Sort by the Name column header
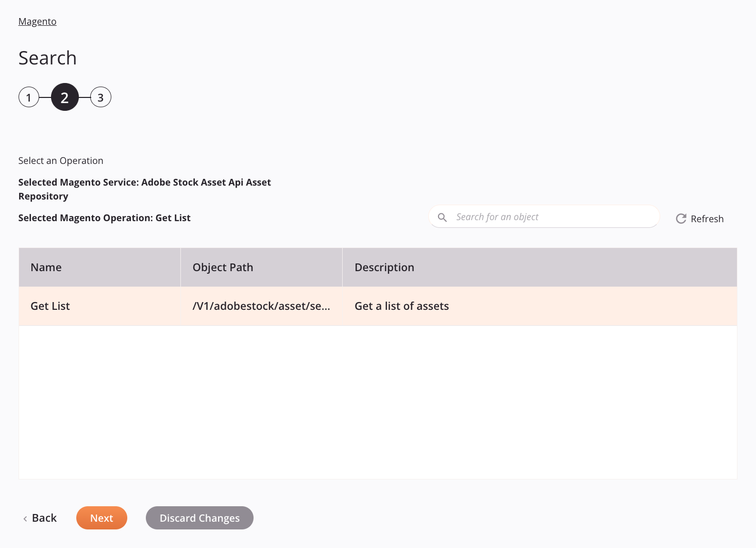Screen dimensions: 756x548 click(99, 267)
